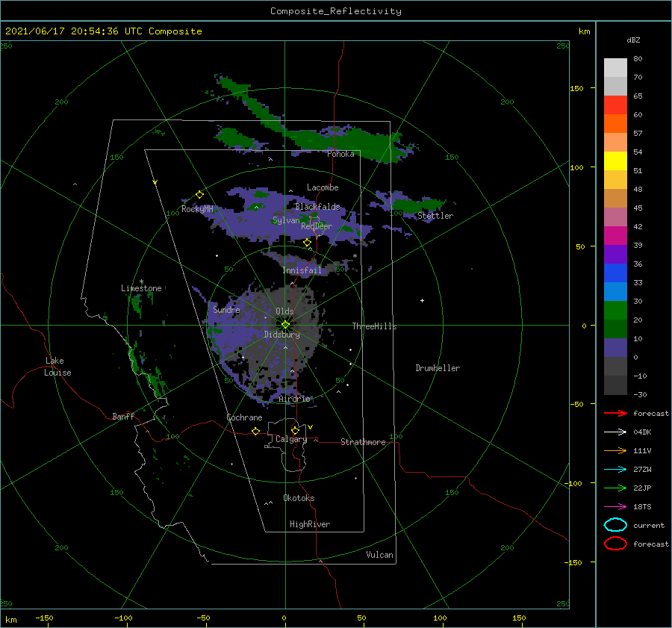Viewport: 672px width, 628px height.
Task: Click the orange 111V arrow icon
Action: 615,450
